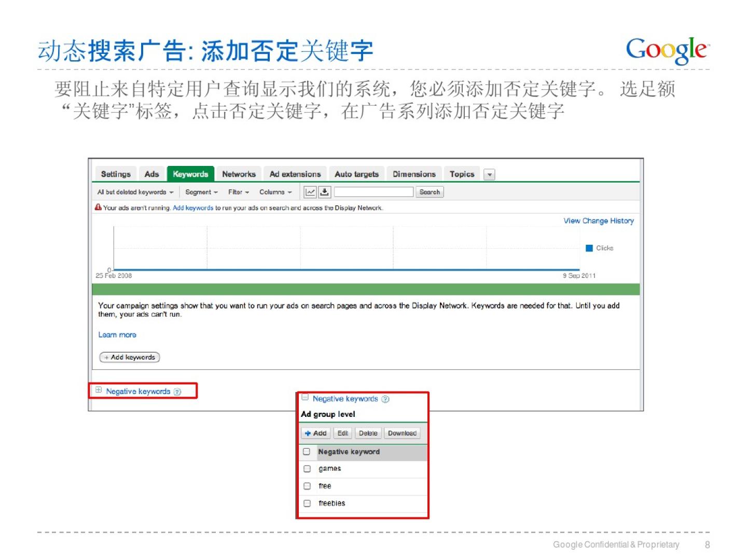Select the freebies keyword checkbox
This screenshot has width=747, height=560.
[x=307, y=503]
